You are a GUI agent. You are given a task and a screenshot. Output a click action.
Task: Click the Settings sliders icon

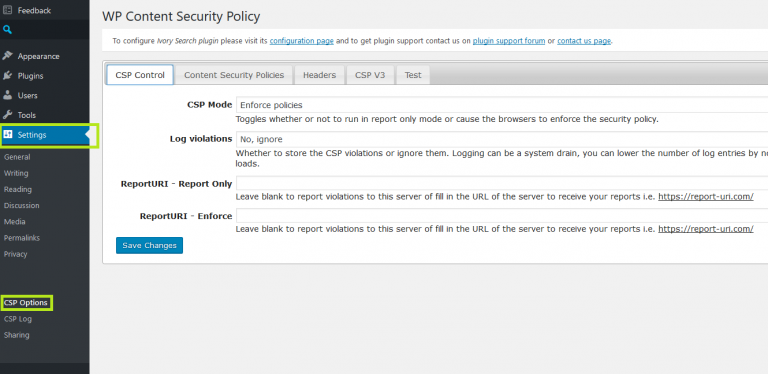[x=8, y=135]
